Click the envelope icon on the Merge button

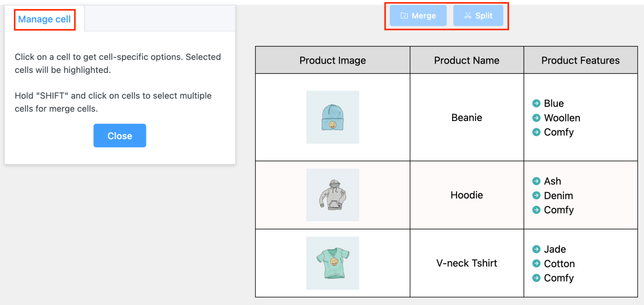click(404, 16)
